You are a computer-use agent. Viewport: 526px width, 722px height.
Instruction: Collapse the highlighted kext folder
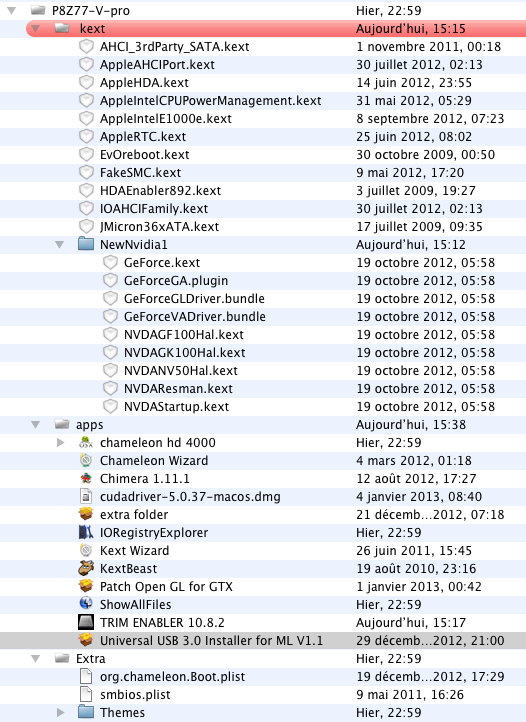point(35,29)
